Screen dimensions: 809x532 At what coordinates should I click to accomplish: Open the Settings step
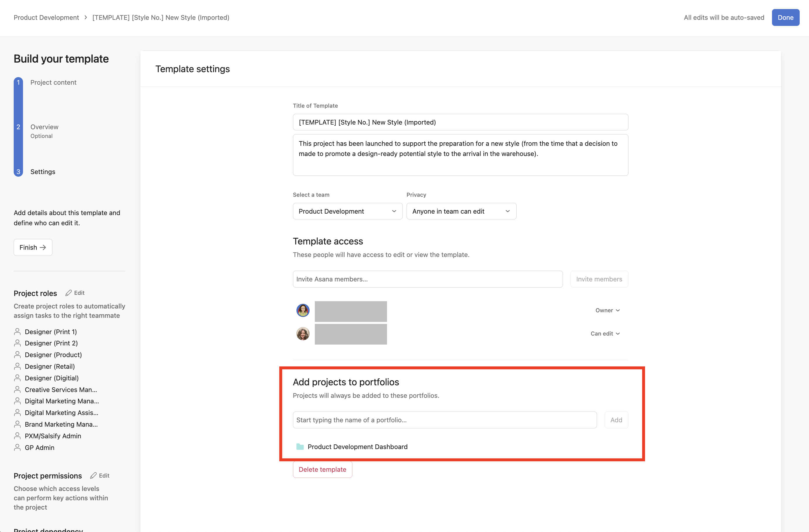point(43,172)
